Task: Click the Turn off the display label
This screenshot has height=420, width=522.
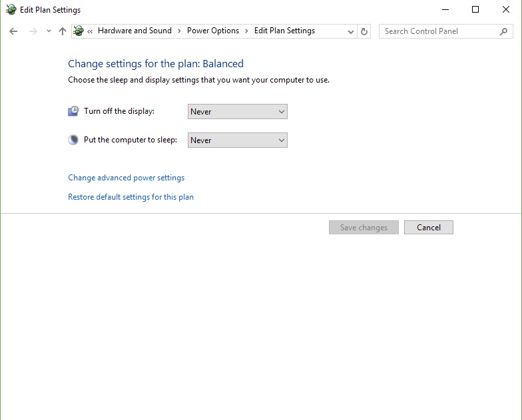Action: (119, 111)
